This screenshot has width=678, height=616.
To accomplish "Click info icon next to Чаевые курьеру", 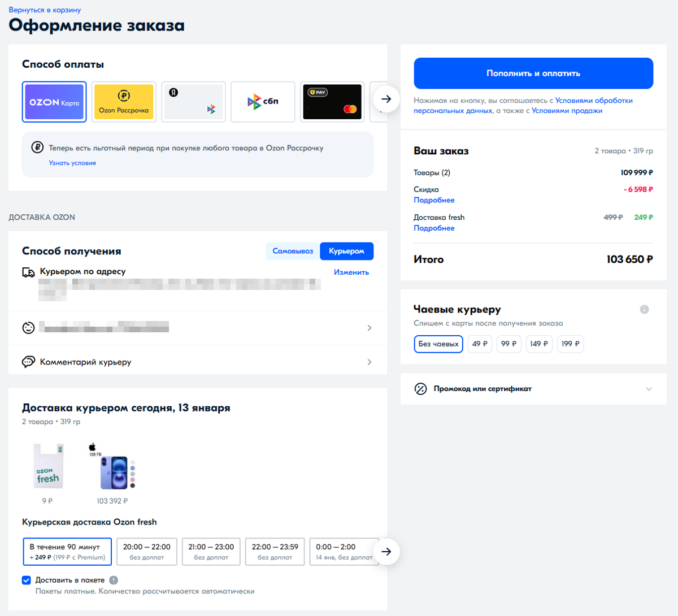I will click(644, 309).
